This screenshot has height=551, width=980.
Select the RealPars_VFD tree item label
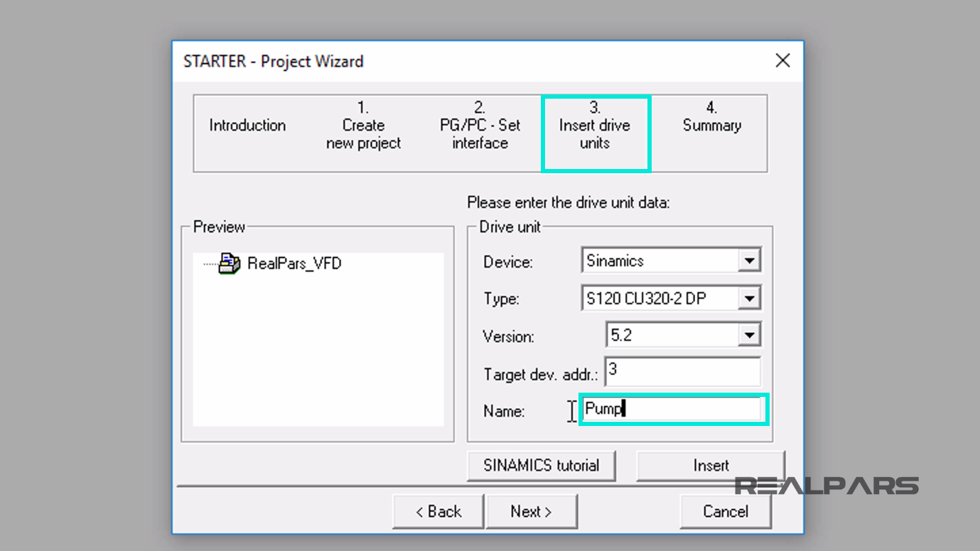click(294, 263)
